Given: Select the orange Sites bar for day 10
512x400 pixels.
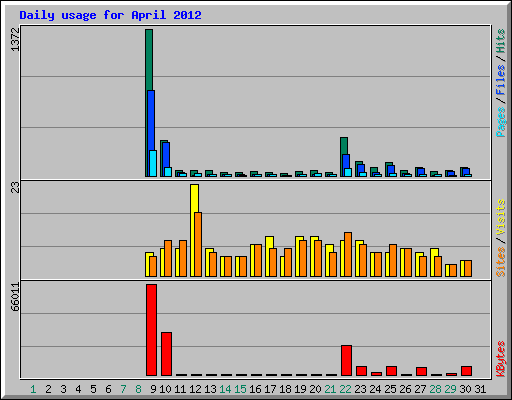Looking at the screenshot, I should 168,258.
